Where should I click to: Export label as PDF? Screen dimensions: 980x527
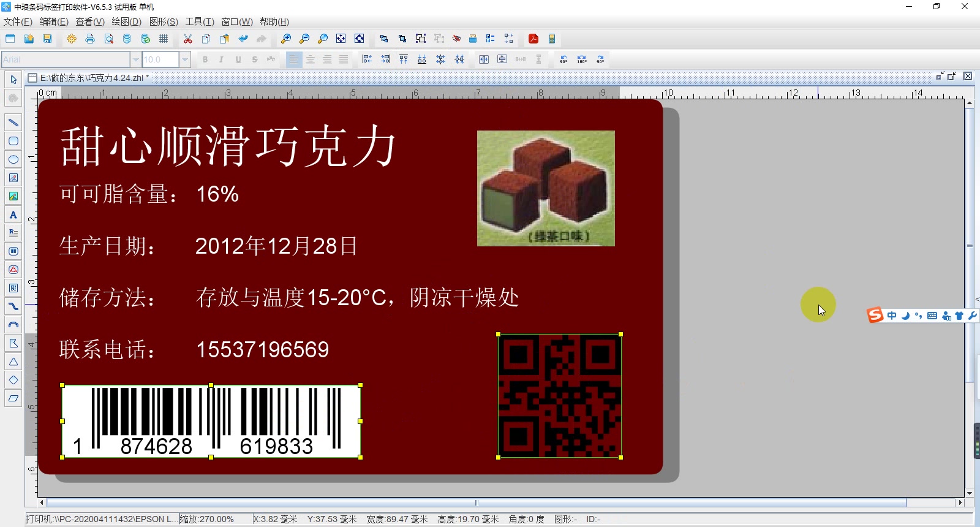point(533,39)
